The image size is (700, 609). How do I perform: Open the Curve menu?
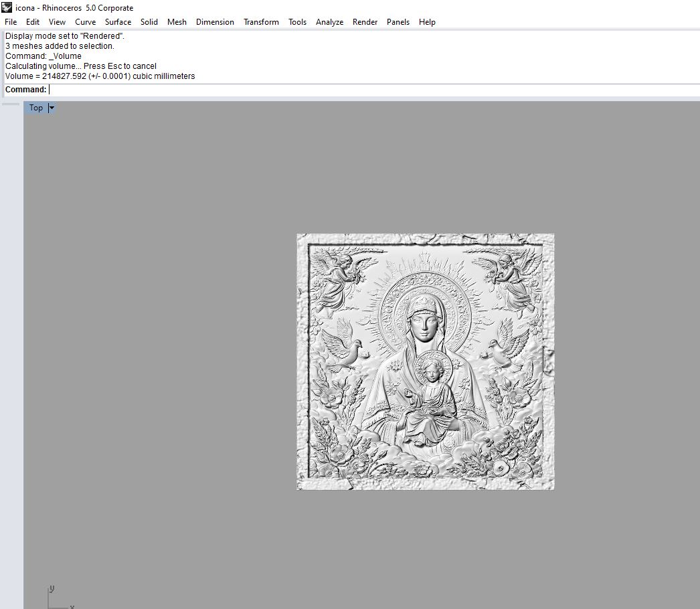point(85,22)
